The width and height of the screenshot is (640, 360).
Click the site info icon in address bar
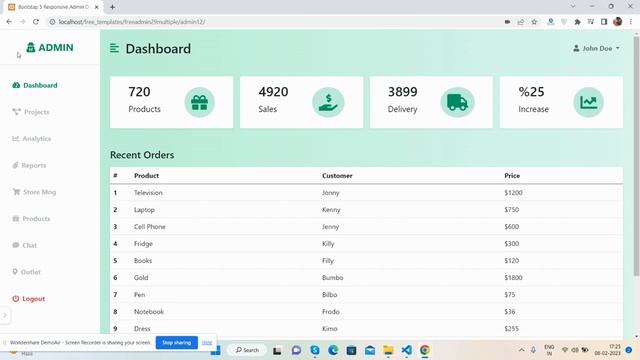click(52, 22)
